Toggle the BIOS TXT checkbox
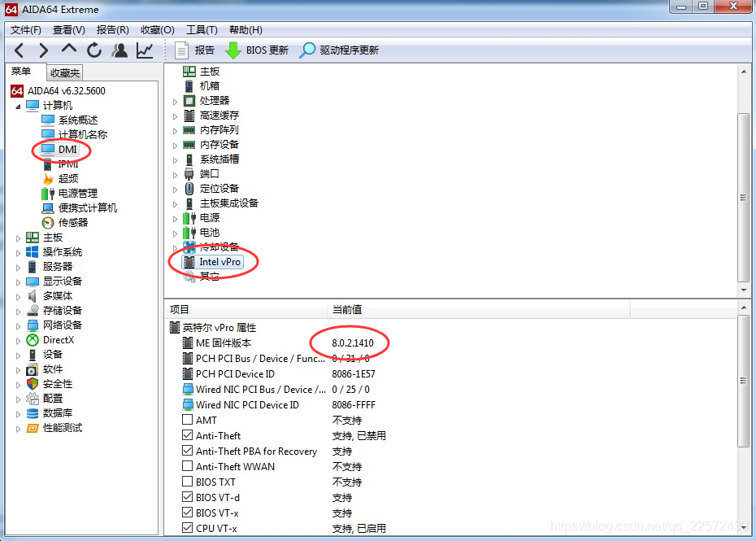This screenshot has width=756, height=541. (188, 481)
